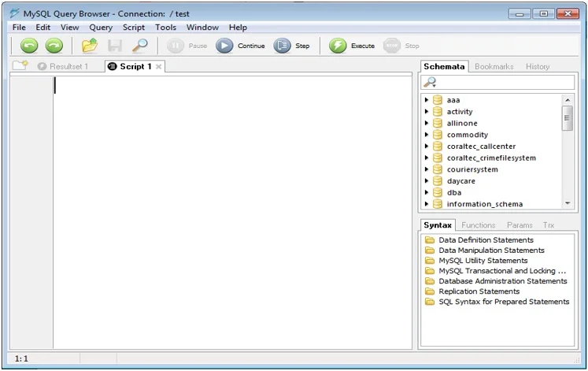Click the Find magnifier toolbar icon
The width and height of the screenshot is (588, 371).
pyautogui.click(x=140, y=46)
